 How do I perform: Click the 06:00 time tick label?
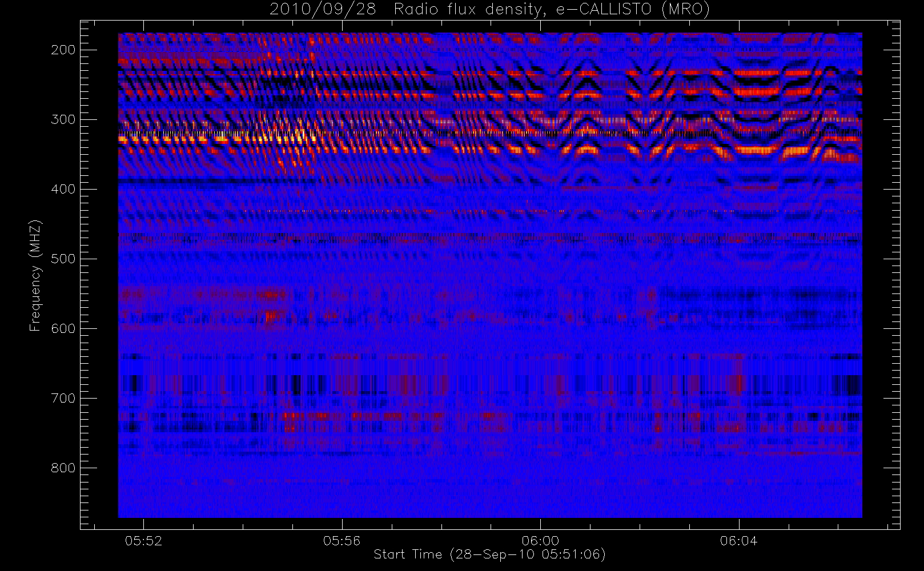click(x=540, y=541)
